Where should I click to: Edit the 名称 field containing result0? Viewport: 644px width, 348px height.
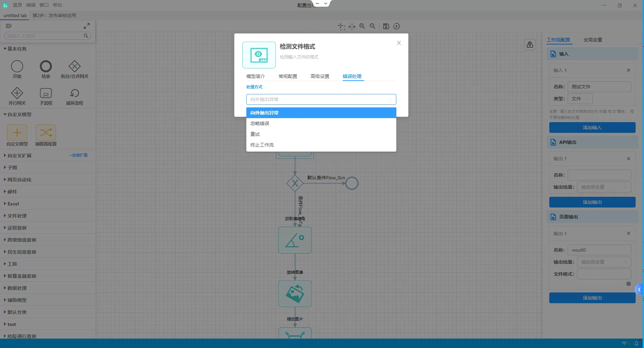599,250
